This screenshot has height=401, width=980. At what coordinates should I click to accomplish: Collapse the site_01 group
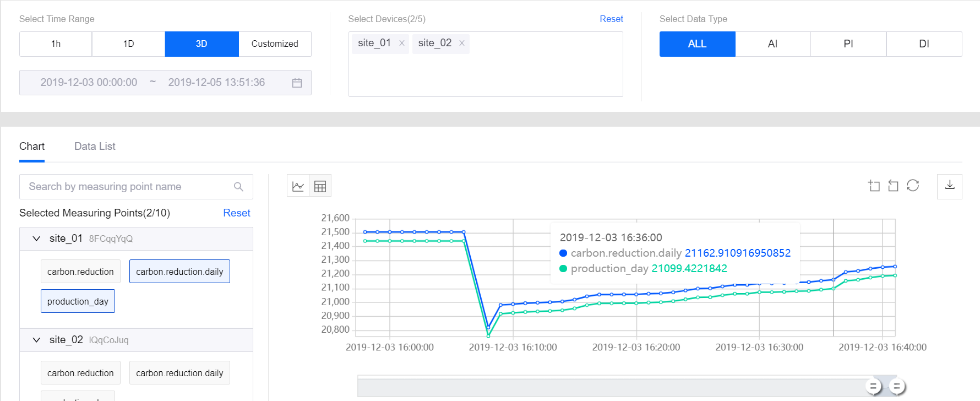(x=36, y=239)
